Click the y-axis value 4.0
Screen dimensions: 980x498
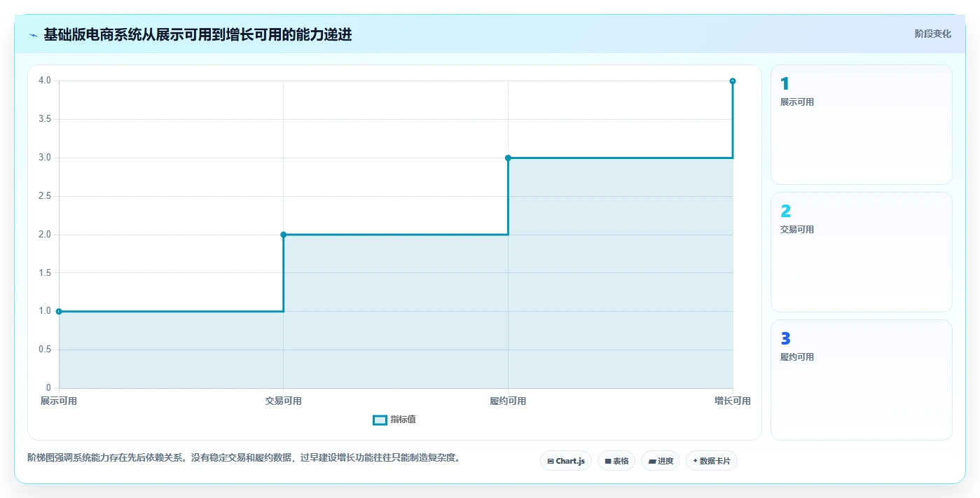click(x=45, y=81)
